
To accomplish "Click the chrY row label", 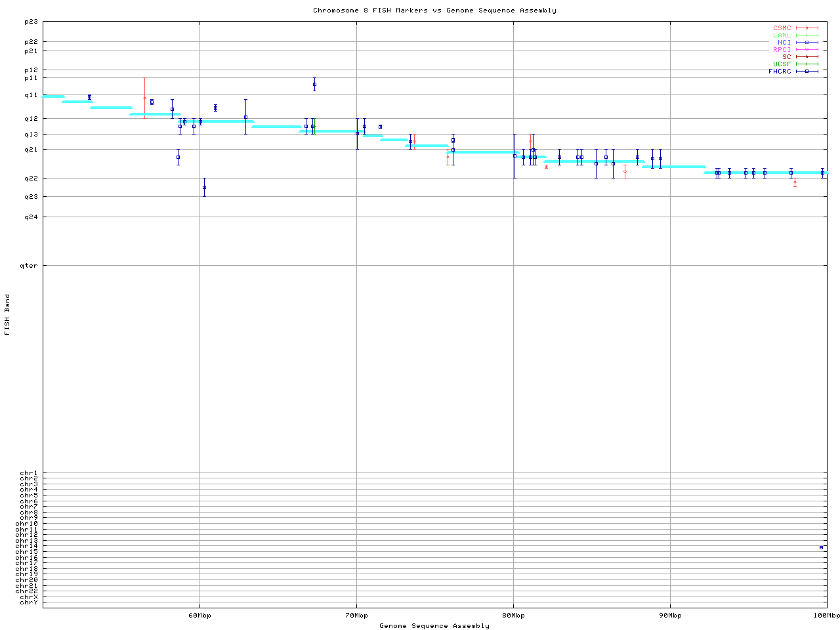I will [x=29, y=602].
